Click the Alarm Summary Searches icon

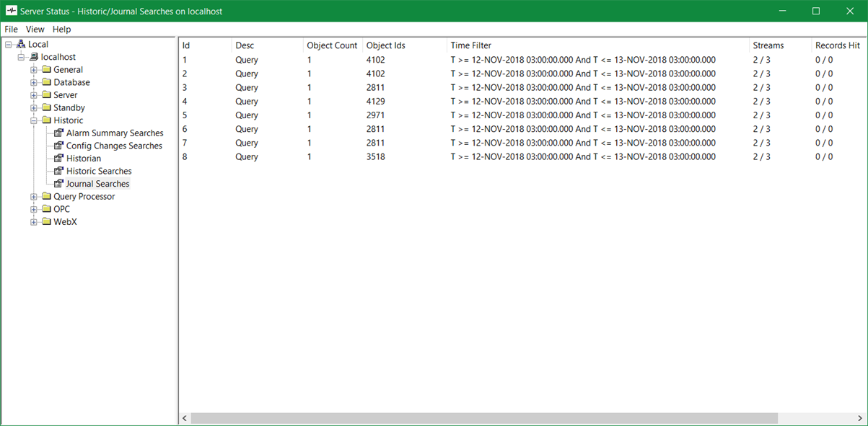click(59, 133)
